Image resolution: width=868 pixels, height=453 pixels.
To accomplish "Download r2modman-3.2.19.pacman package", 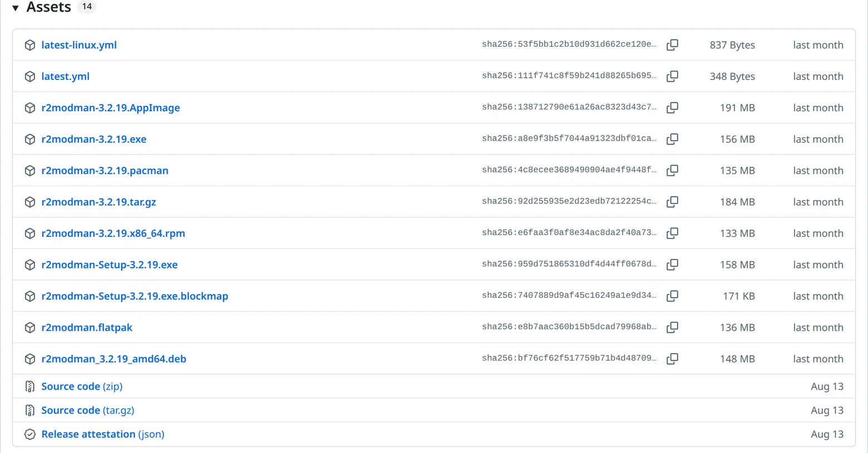I will [105, 171].
